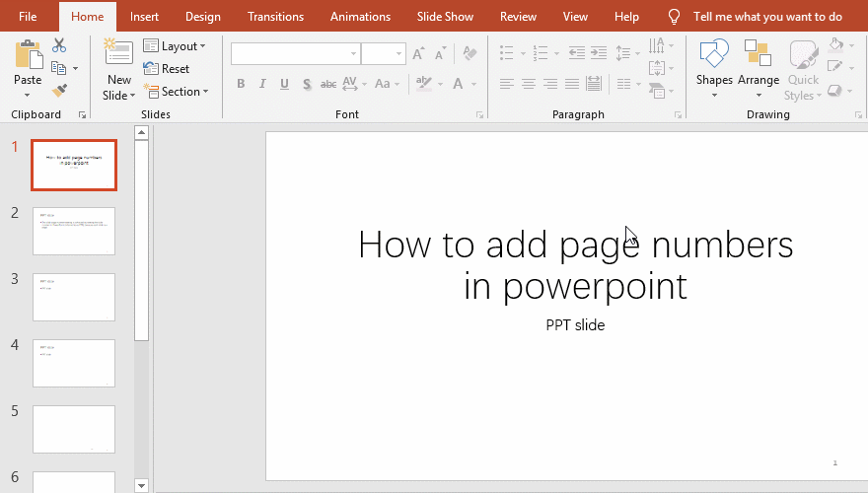Open Font dialog launcher
Viewport: 868px width, 493px height.
click(x=480, y=115)
